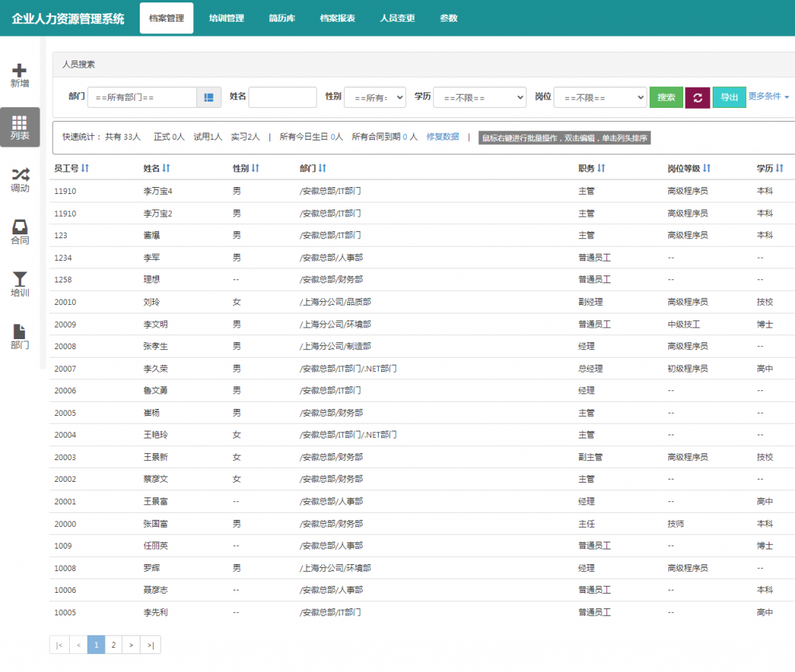Click name 鲁文勇 in table
The image size is (795, 672).
pos(155,391)
